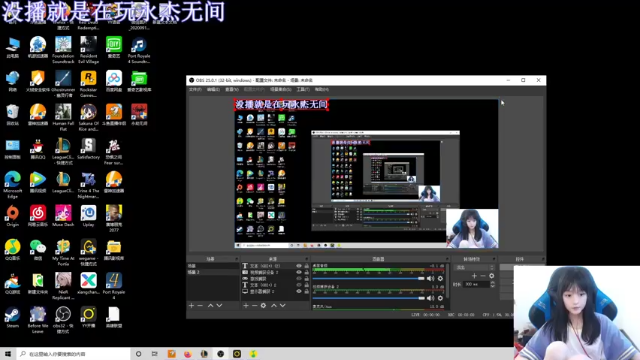Move the selected source up in the list
Screen dimensions: 640x360
coord(274,305)
